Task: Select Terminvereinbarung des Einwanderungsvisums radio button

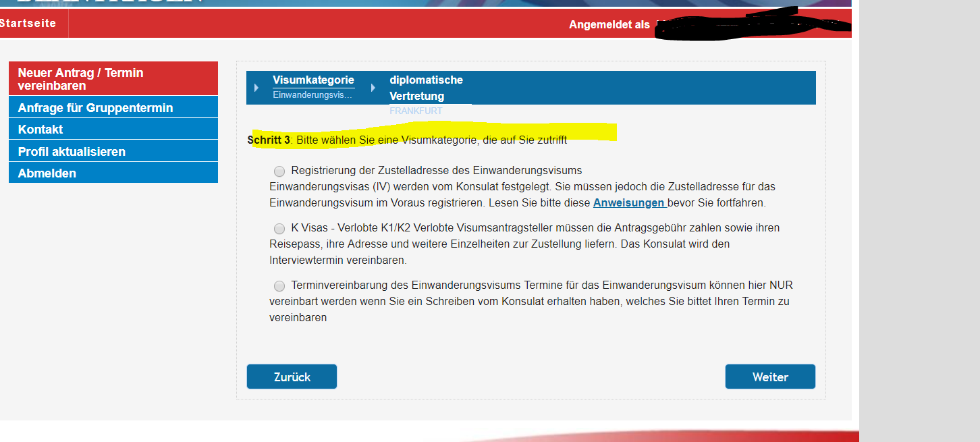Action: [279, 286]
